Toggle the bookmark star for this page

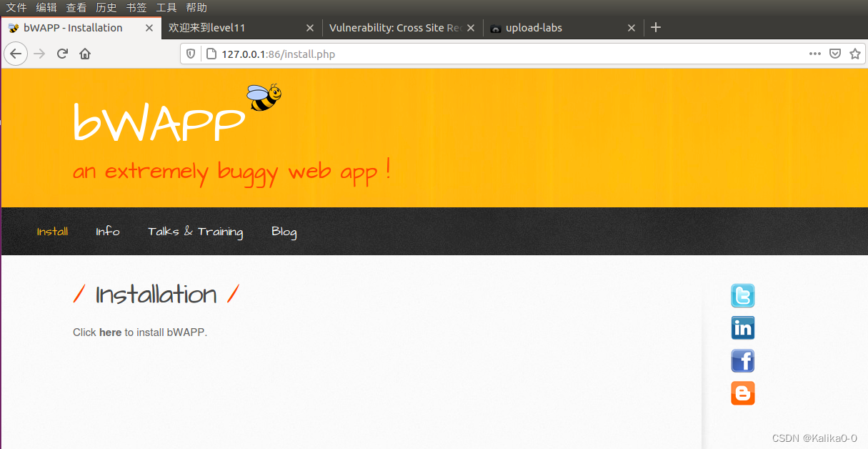[x=855, y=53]
